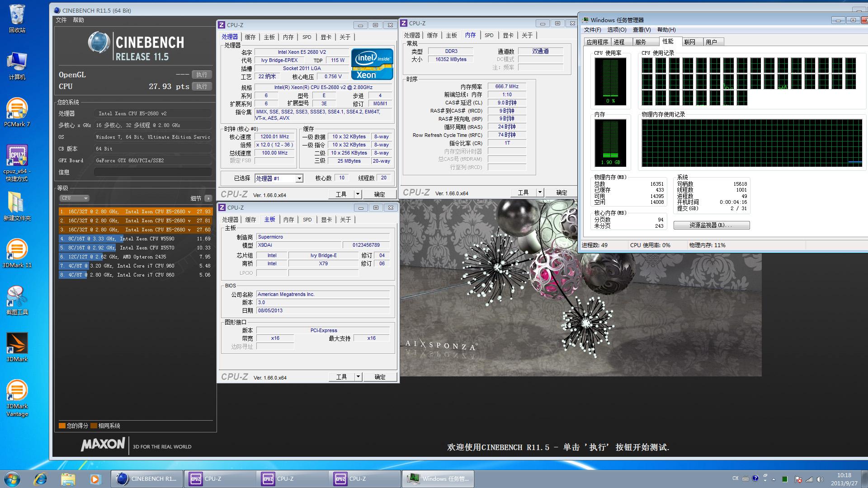
Task: Click the Cinebench globe logo
Action: coord(99,43)
